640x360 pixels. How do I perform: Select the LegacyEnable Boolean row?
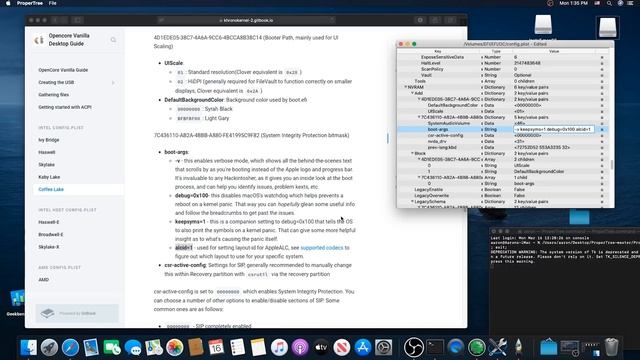point(502,189)
